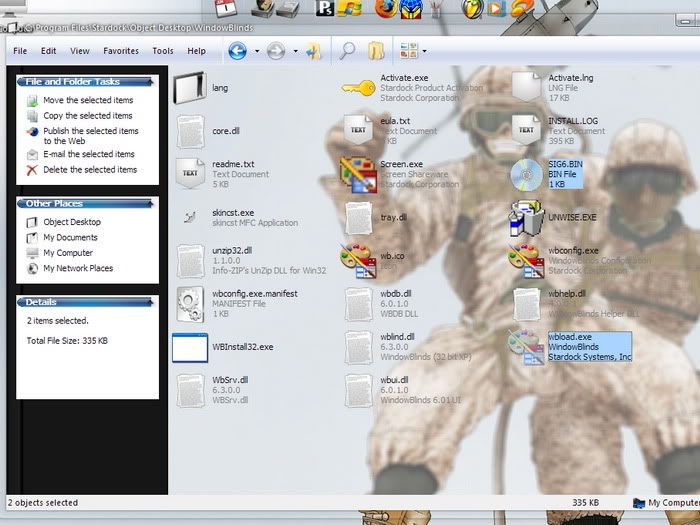Viewport: 700px width, 525px height.
Task: Collapse the Details panel
Action: [x=151, y=302]
